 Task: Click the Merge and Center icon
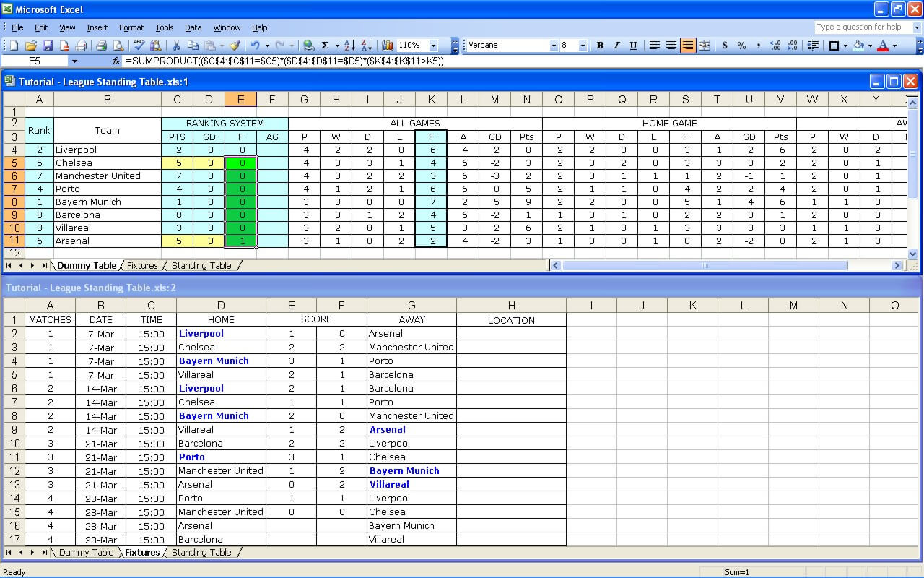[705, 46]
